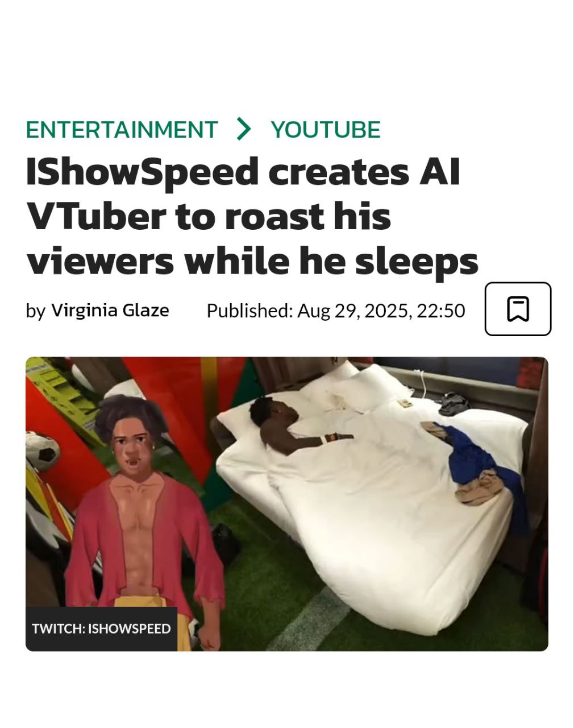Click the TWITCH: ISHOWSPEED image credit label
Viewport: 574px width, 728px height.
101,628
